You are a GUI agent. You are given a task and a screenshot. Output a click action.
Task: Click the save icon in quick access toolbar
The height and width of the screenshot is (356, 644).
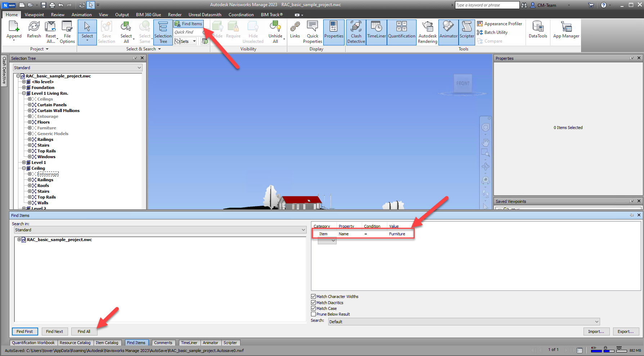[44, 5]
